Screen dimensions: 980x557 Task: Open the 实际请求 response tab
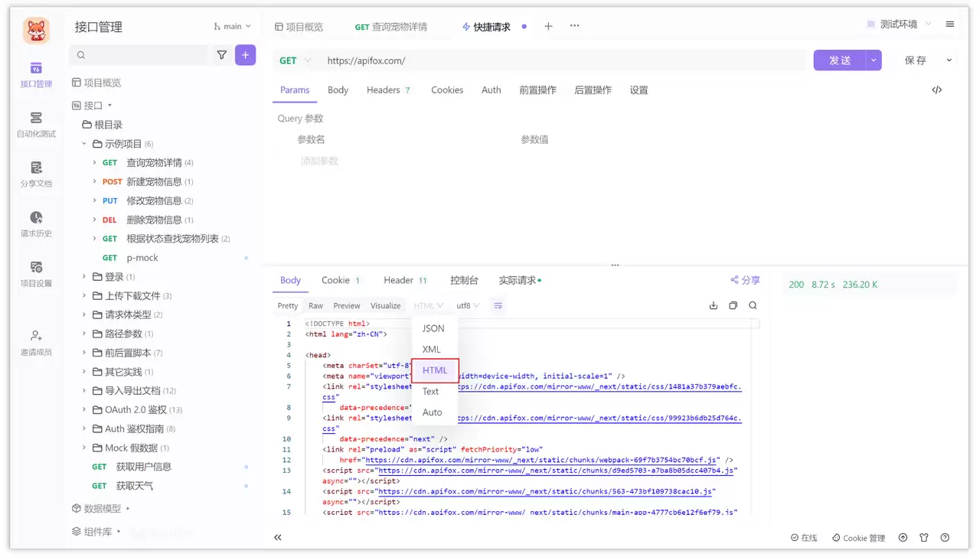coord(520,280)
